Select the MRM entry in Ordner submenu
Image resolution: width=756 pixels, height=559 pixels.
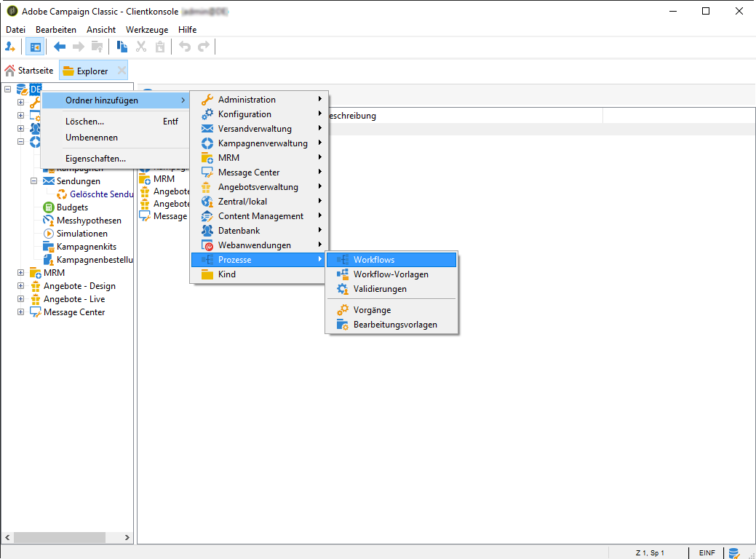(x=259, y=158)
